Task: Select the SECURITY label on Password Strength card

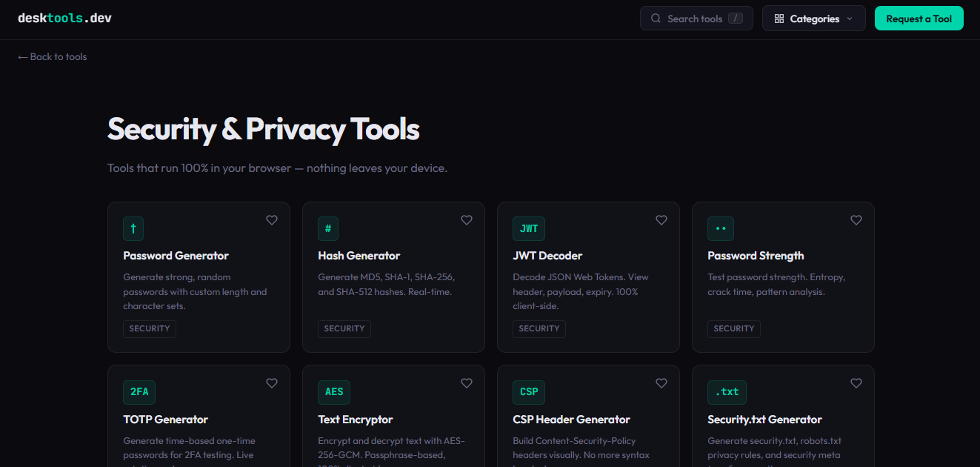Action: click(733, 328)
